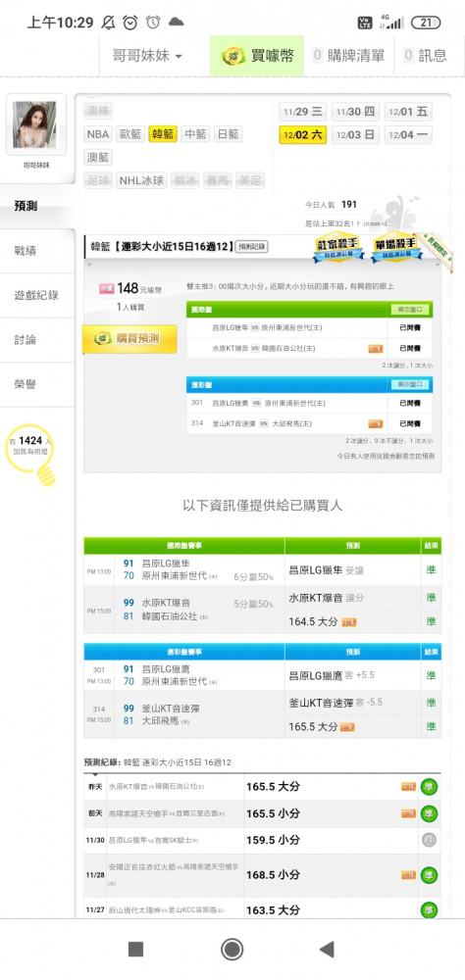This screenshot has width=465, height=980.
Task: Click the 哥哥妹妹 profile photo thumbnail
Action: [35, 124]
